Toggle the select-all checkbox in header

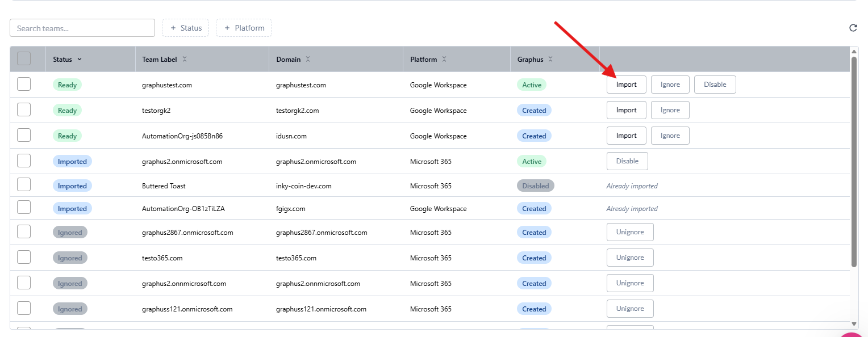(24, 58)
